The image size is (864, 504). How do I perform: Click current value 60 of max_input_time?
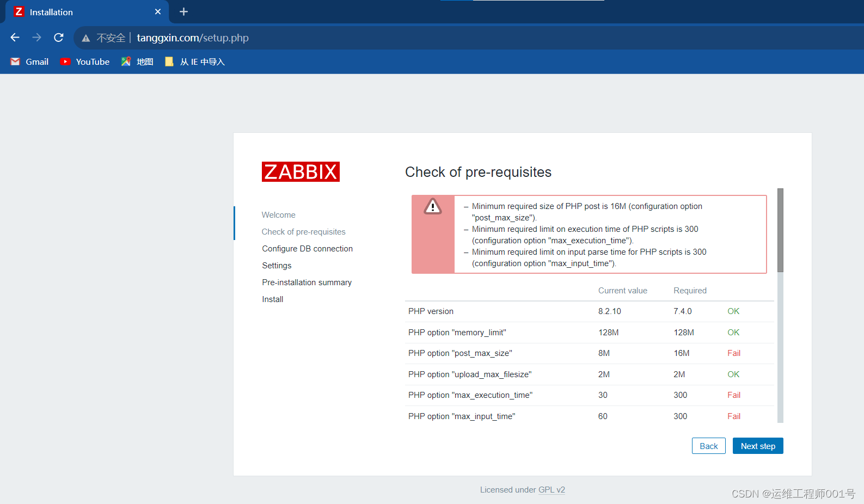pos(603,416)
